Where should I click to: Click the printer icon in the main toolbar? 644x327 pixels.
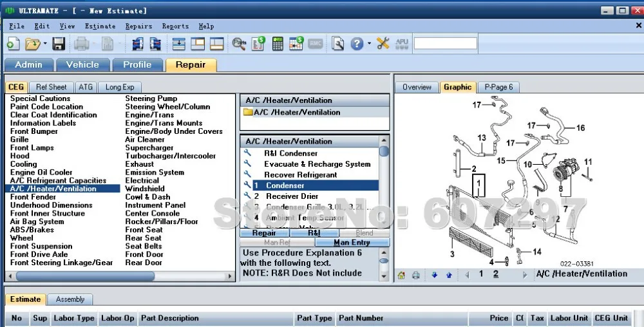(x=81, y=44)
